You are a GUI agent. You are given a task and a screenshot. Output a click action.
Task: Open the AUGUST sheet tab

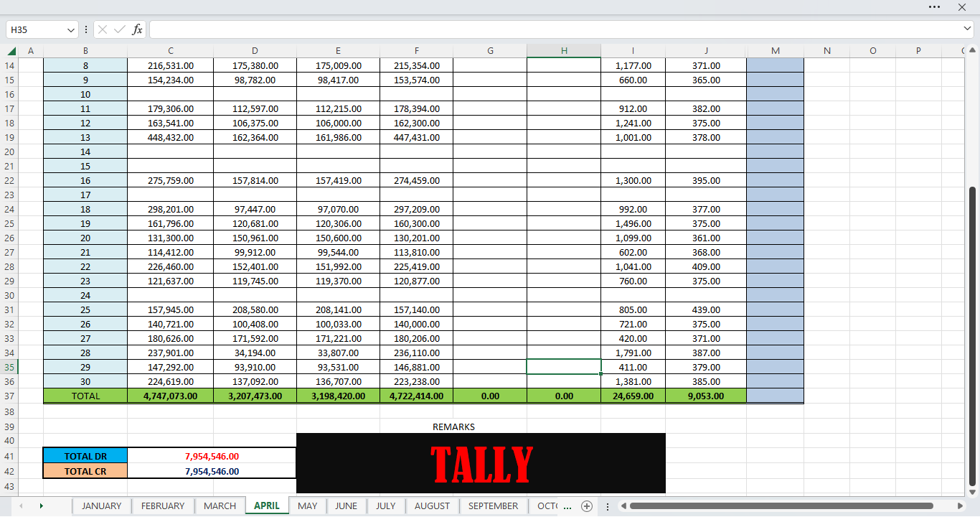pos(432,506)
